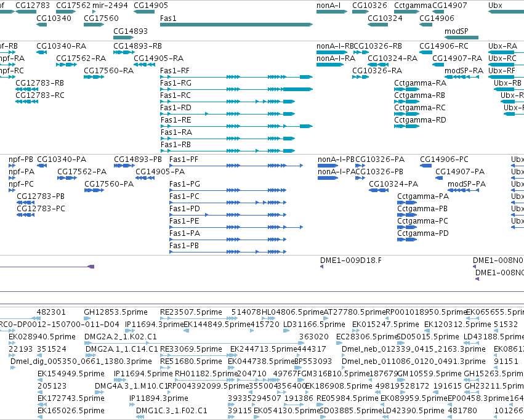Click the CG14907-RA transcript

(x=438, y=65)
